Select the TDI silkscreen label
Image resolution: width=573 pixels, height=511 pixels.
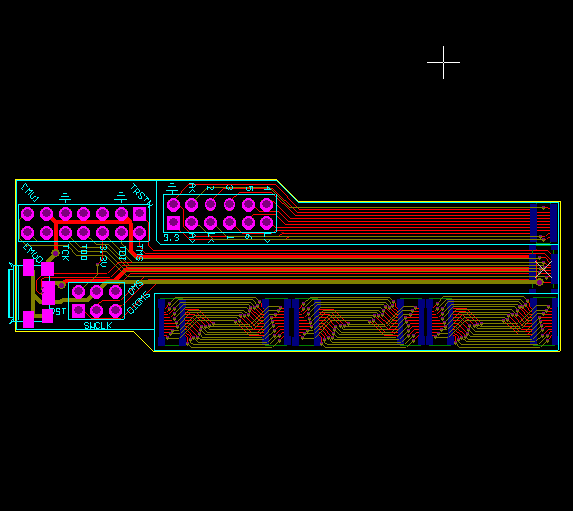coord(123,253)
